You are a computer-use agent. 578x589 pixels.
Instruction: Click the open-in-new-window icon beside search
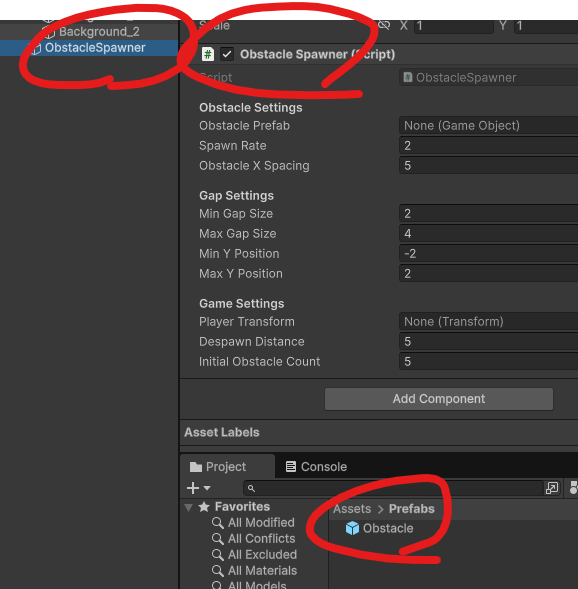tap(552, 488)
